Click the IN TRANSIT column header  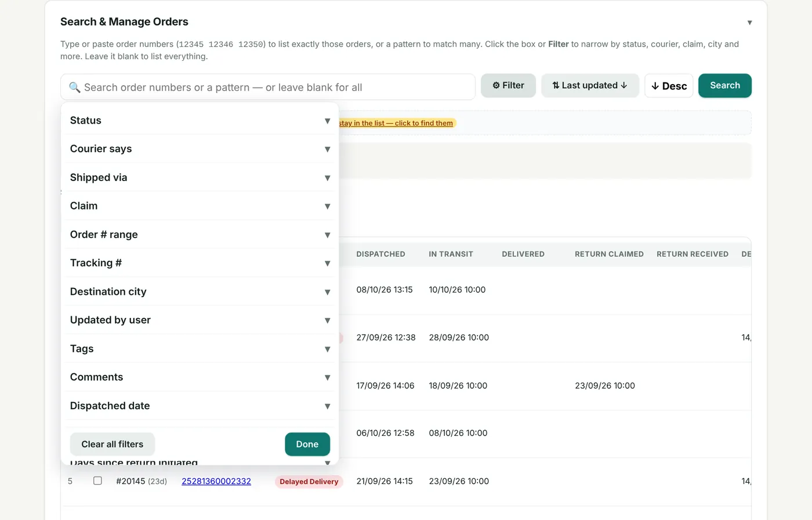[x=451, y=254]
